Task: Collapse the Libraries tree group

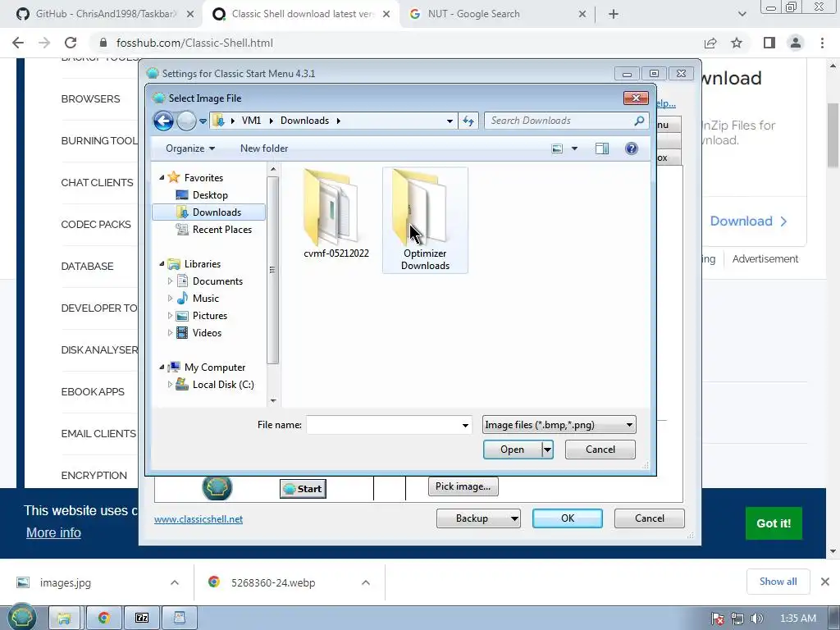Action: pyautogui.click(x=162, y=263)
